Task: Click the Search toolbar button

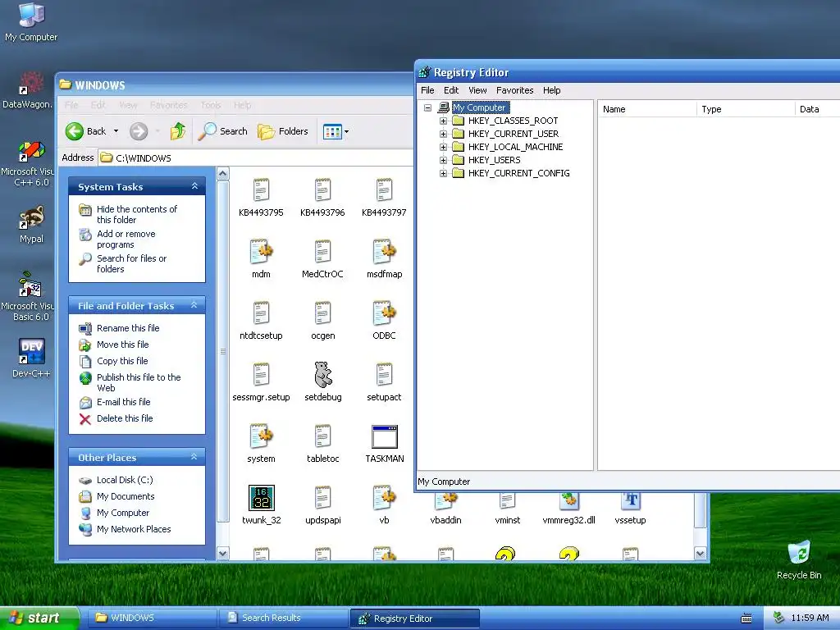Action: 223,131
